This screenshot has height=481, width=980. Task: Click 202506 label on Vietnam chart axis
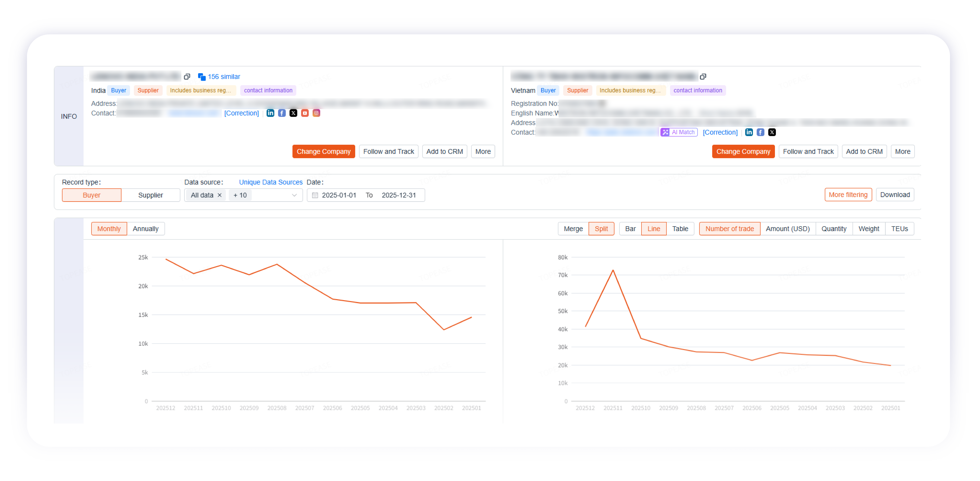(752, 408)
